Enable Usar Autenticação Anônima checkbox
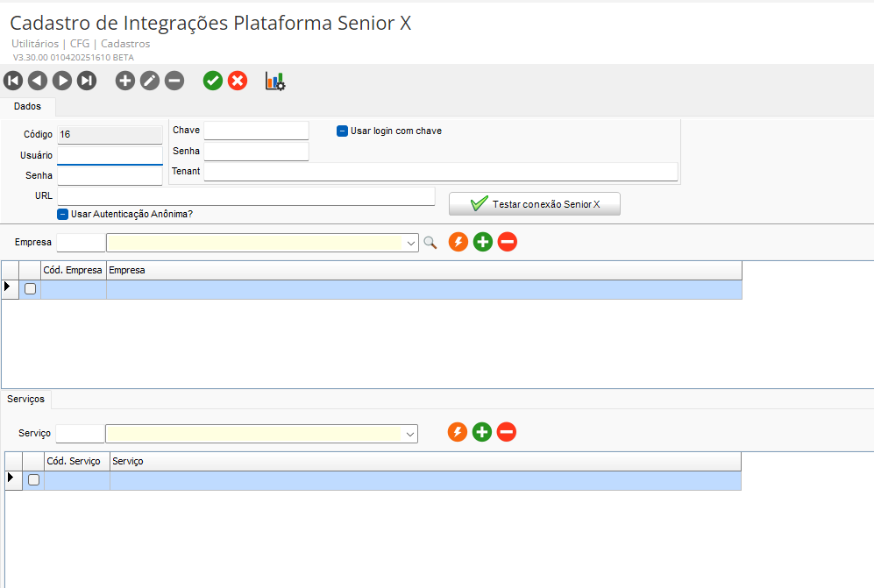874x588 pixels. tap(63, 214)
